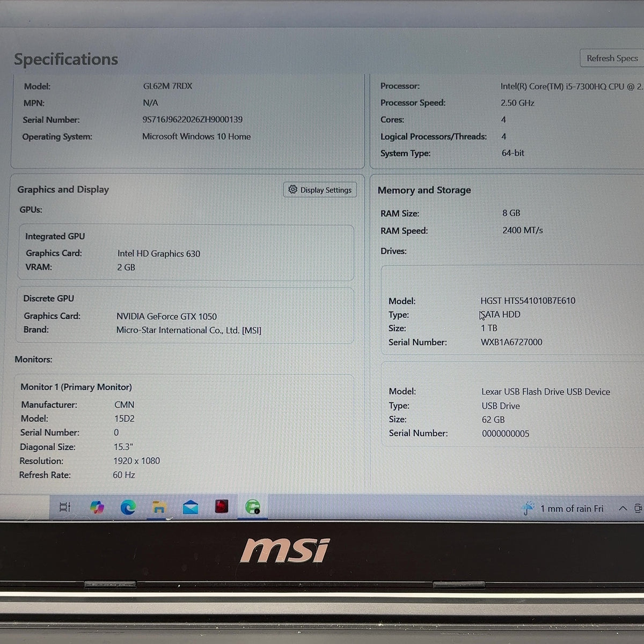Open Microsoft Edge from the taskbar
Screen dimensions: 644x644
pyautogui.click(x=128, y=507)
